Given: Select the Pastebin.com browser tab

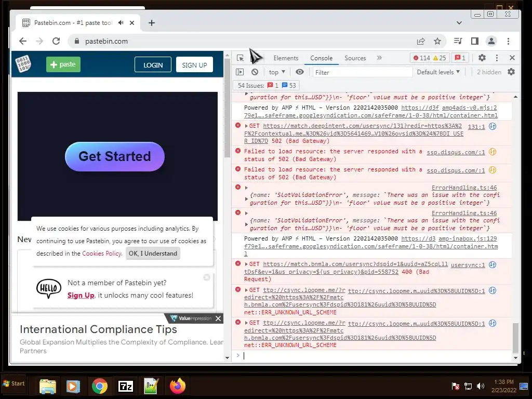Looking at the screenshot, I should (73, 23).
